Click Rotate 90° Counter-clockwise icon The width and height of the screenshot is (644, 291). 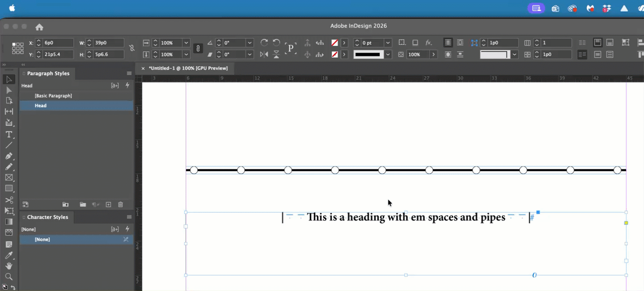(276, 43)
